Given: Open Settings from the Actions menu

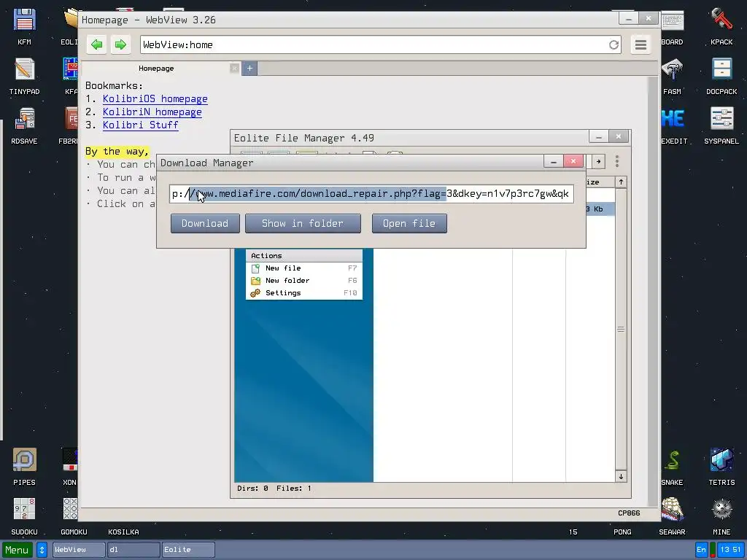Looking at the screenshot, I should coord(304,293).
